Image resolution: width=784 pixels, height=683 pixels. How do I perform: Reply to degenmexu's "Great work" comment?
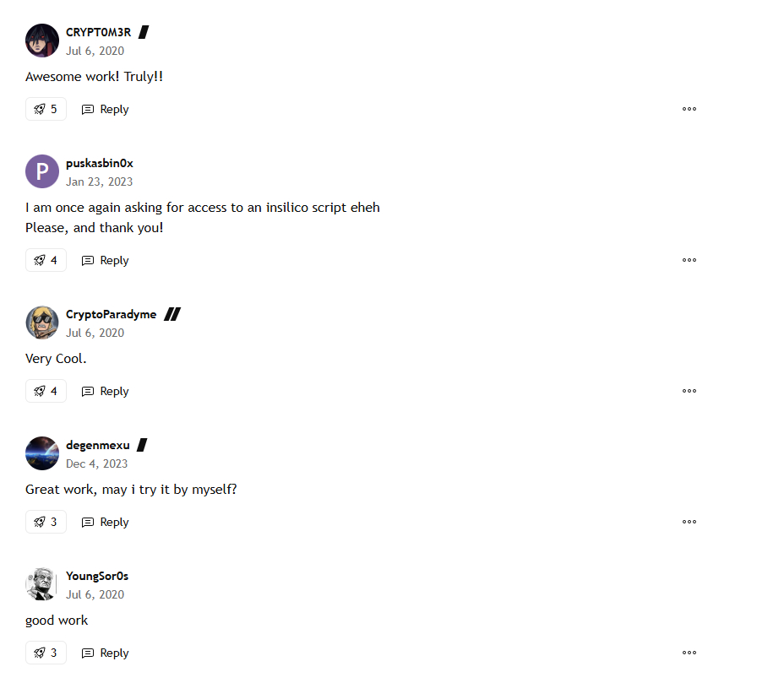[x=106, y=522]
